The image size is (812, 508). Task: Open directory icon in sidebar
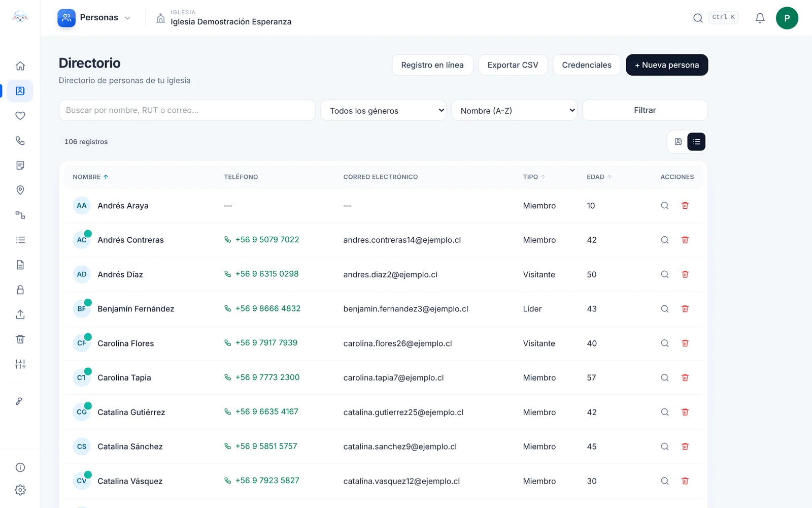point(20,91)
